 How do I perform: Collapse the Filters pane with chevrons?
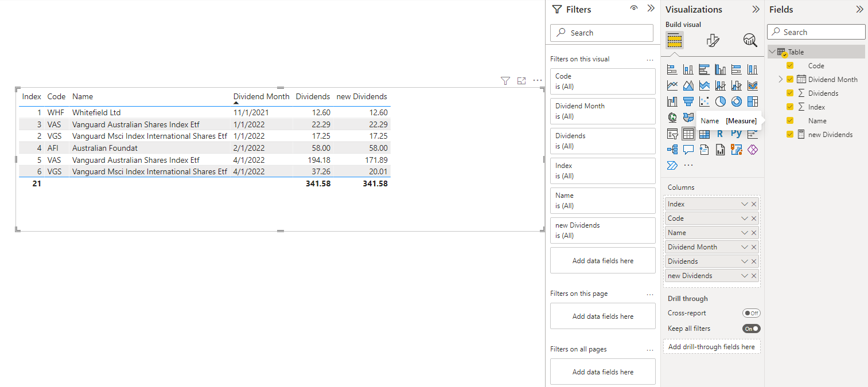[651, 9]
